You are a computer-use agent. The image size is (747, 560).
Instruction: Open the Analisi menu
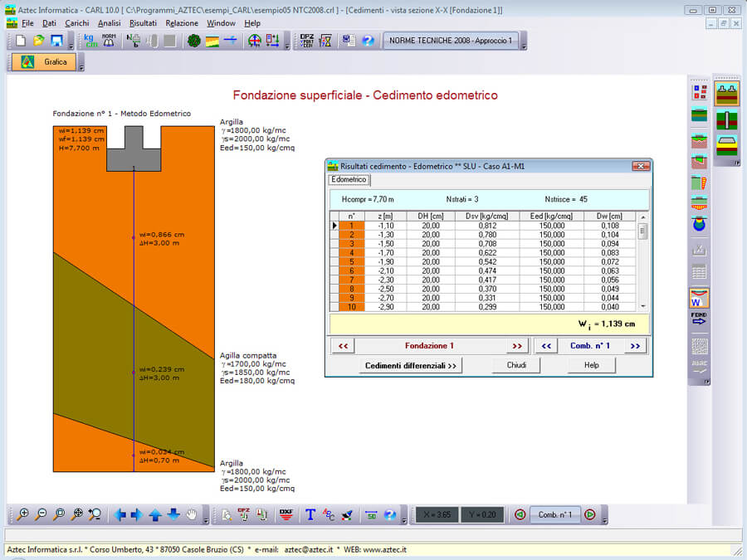[x=109, y=23]
